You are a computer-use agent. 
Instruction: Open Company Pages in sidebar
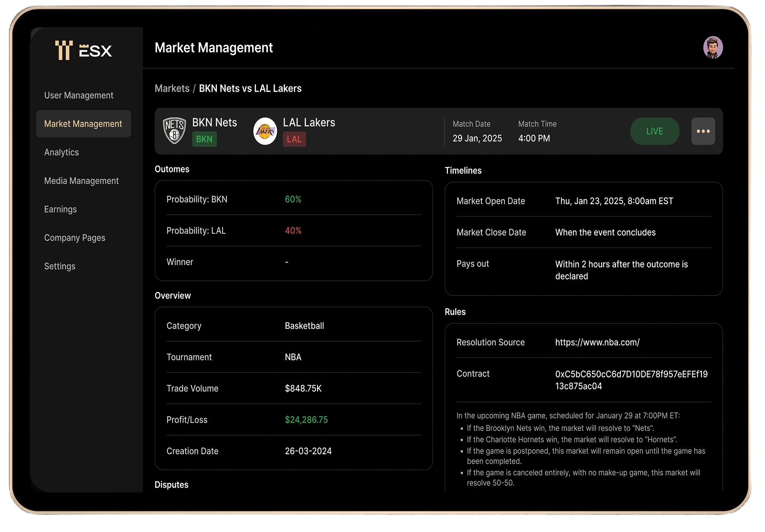pos(74,238)
